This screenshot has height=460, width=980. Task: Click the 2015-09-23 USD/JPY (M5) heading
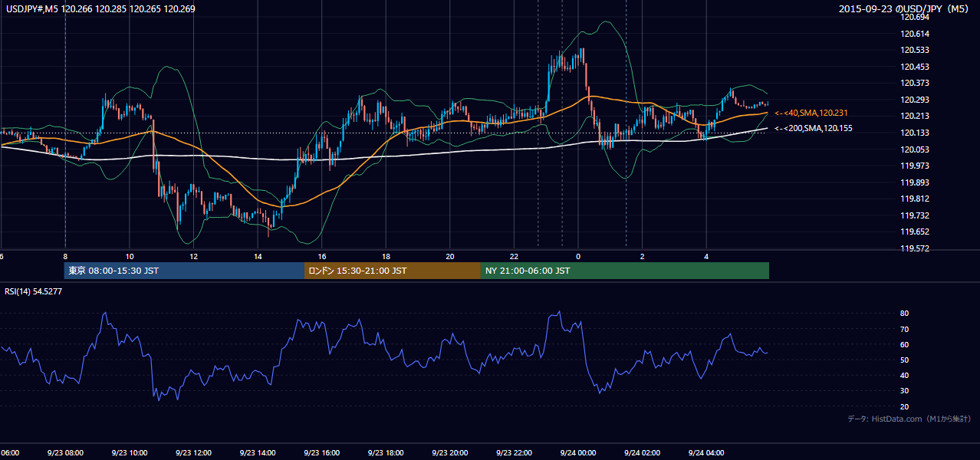point(905,9)
